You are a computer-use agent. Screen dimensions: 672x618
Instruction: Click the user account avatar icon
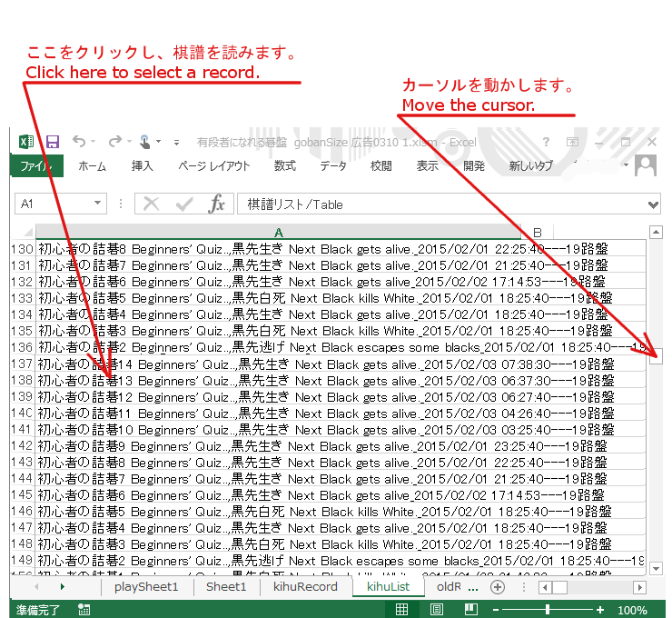(646, 165)
